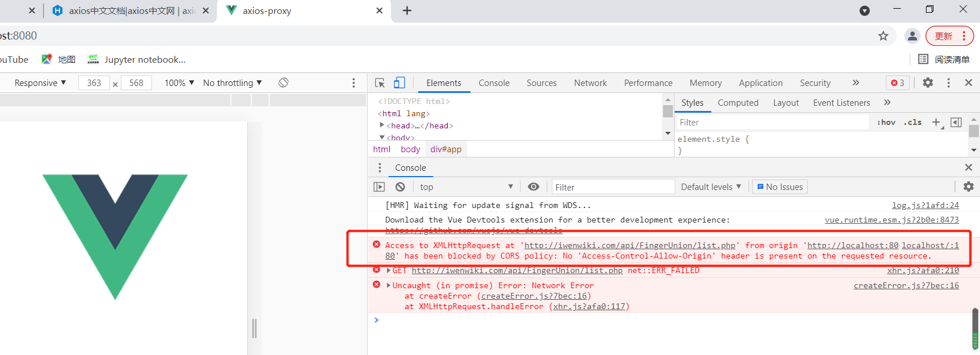Image resolution: width=980 pixels, height=355 pixels.
Task: Open the Jupyter notebook bookmark
Action: point(137,59)
